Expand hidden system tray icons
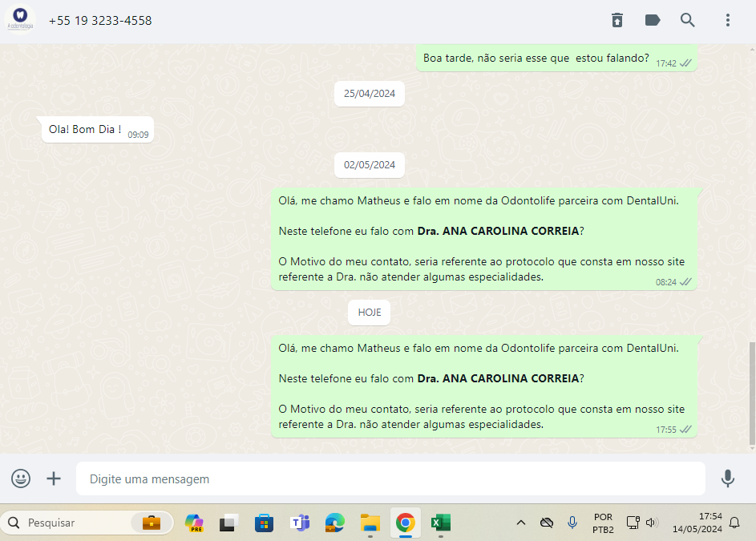Image resolution: width=756 pixels, height=541 pixels. (x=521, y=523)
